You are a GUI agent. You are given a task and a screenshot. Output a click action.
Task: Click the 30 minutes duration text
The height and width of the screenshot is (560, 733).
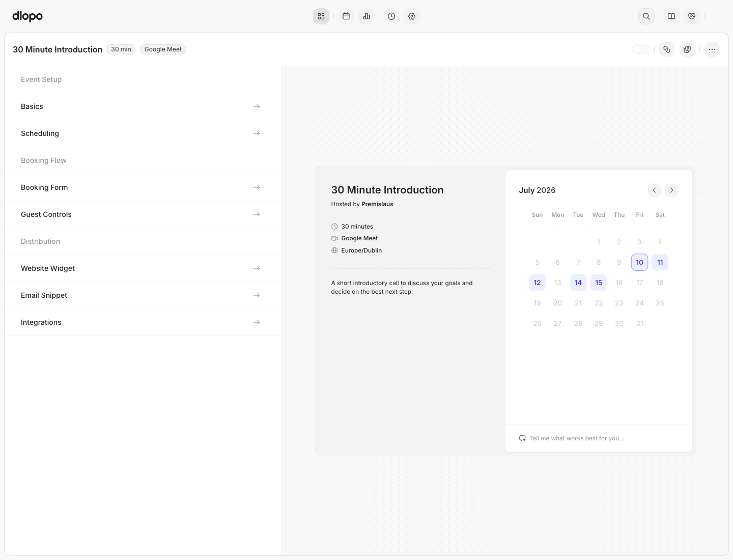click(x=357, y=227)
